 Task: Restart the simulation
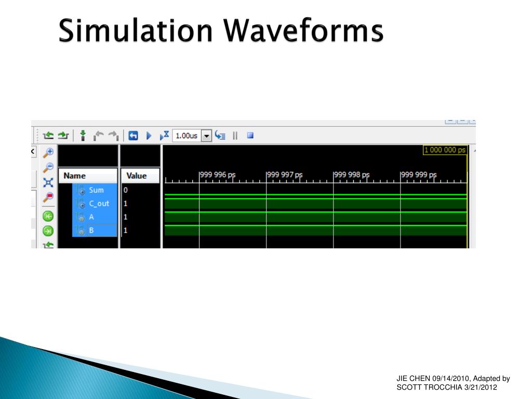[133, 136]
